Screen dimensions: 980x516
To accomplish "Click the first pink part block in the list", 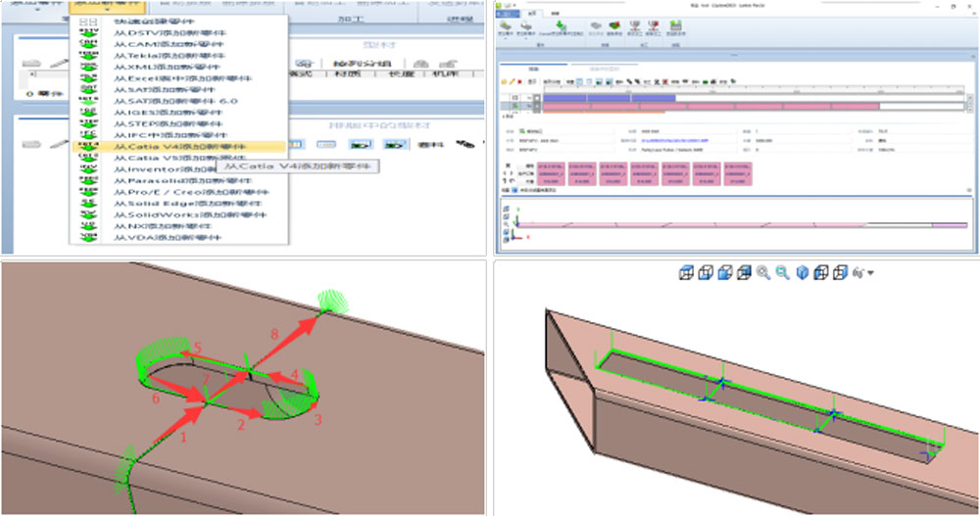I will [550, 174].
